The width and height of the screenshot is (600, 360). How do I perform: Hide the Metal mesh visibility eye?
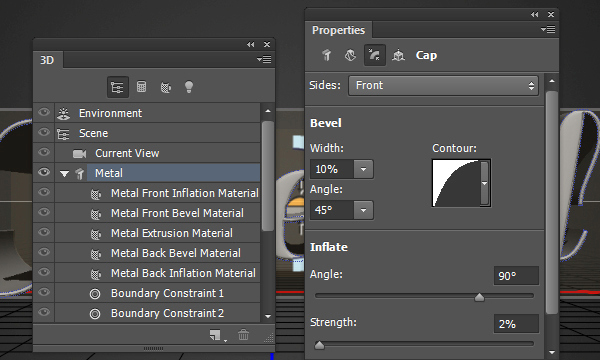pos(44,173)
